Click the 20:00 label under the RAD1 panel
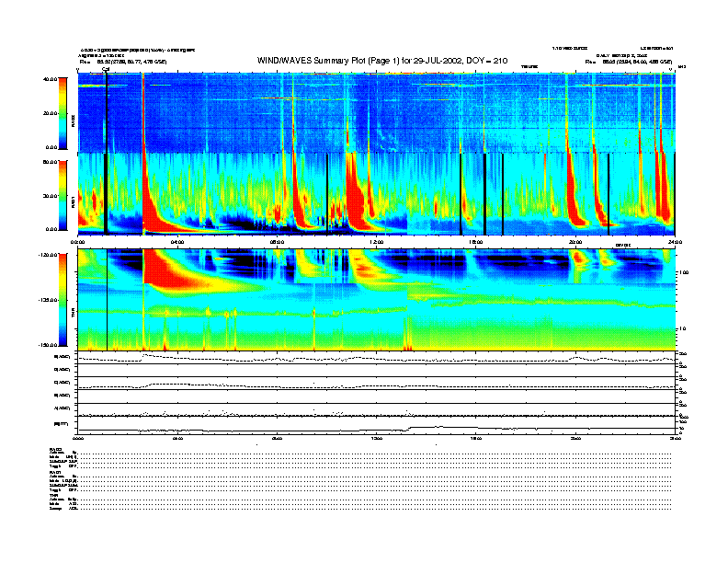728x563 pixels. [575, 242]
